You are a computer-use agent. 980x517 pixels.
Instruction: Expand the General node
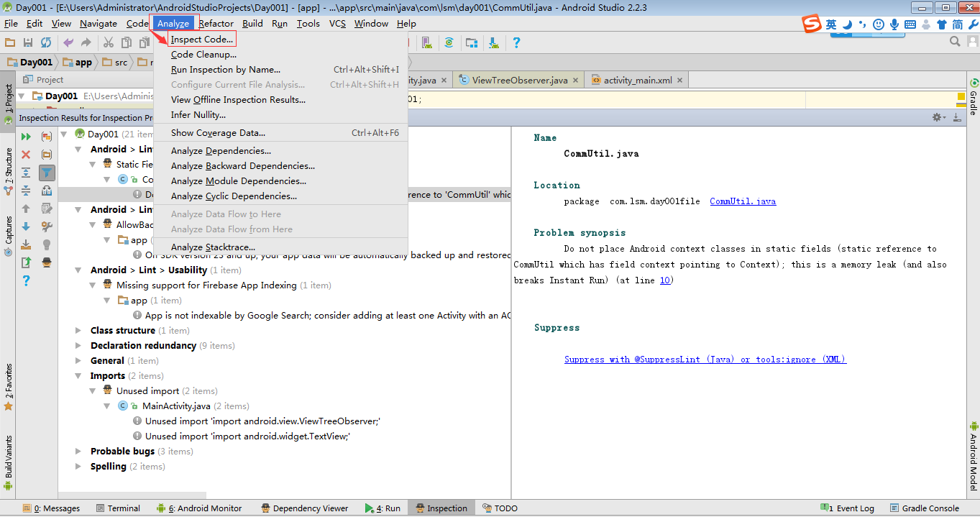point(78,361)
